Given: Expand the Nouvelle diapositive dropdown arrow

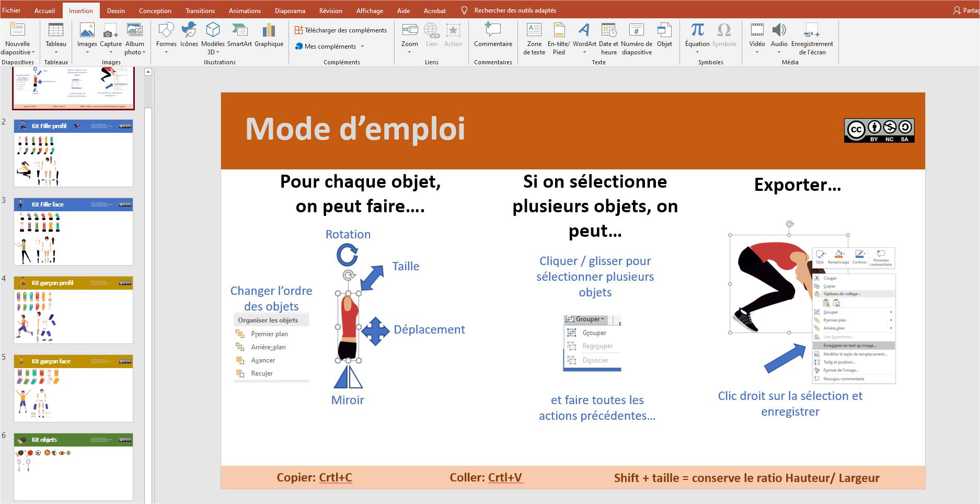Looking at the screenshot, I should 33,52.
